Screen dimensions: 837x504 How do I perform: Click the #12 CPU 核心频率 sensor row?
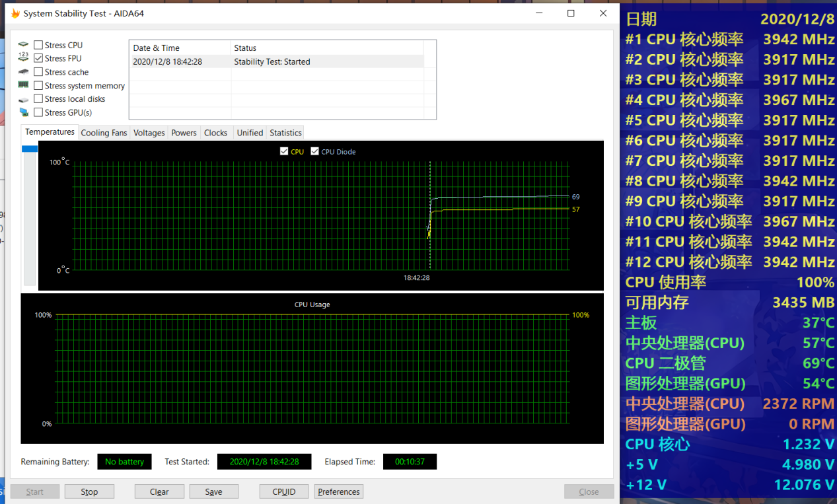730,262
